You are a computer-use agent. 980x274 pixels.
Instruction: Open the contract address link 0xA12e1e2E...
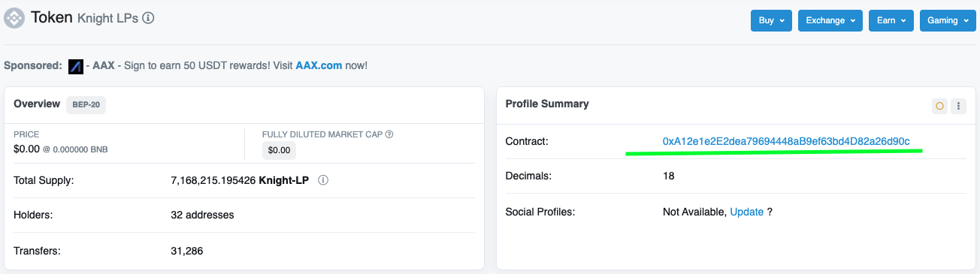786,141
